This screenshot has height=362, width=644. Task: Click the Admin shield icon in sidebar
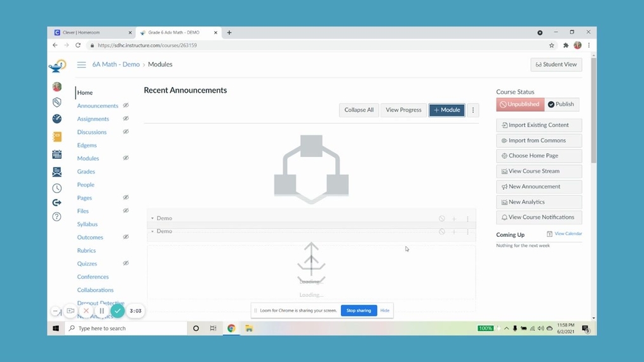pyautogui.click(x=57, y=102)
